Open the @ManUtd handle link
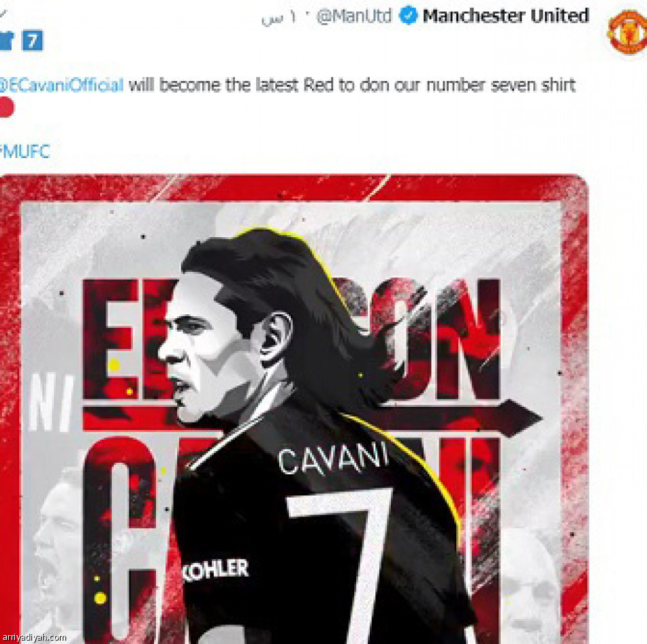The width and height of the screenshot is (647, 644). 354,16
